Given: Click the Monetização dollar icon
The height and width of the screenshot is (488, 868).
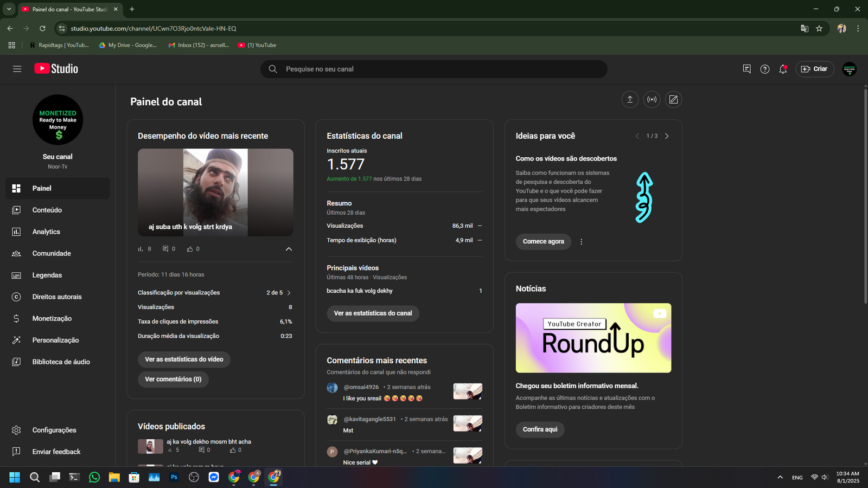Looking at the screenshot, I should click(16, 318).
